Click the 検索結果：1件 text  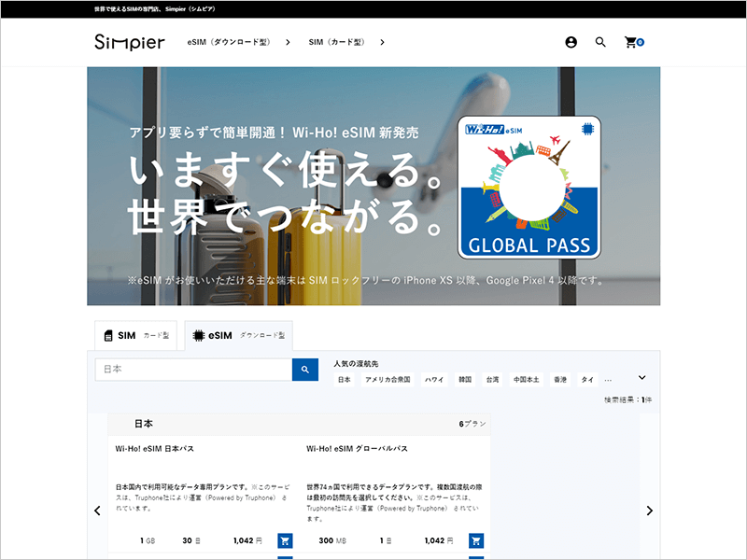(x=627, y=400)
